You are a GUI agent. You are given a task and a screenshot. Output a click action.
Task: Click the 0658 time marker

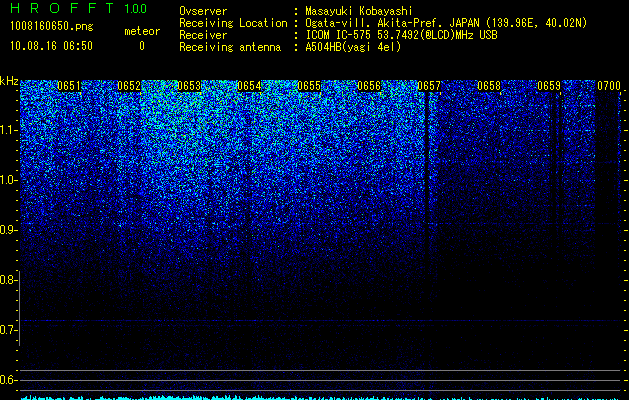coord(489,86)
